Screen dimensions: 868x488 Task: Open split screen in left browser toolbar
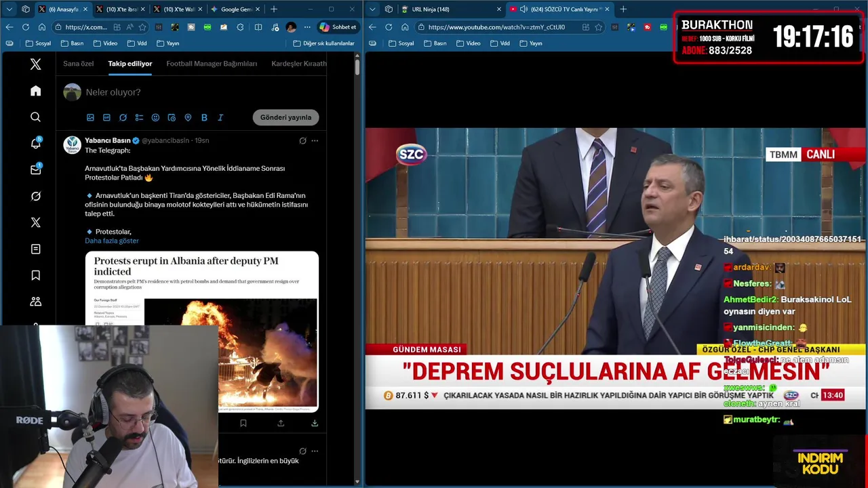258,27
